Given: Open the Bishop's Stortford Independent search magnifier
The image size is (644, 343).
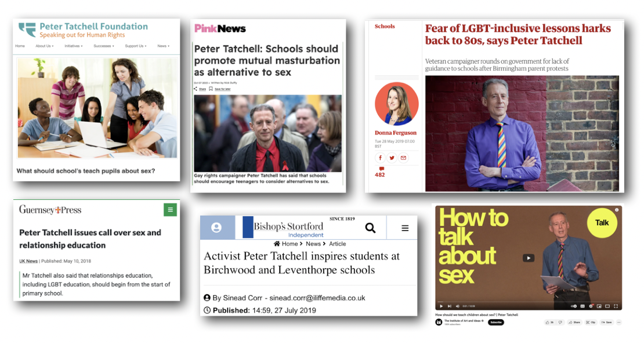Looking at the screenshot, I should (371, 228).
